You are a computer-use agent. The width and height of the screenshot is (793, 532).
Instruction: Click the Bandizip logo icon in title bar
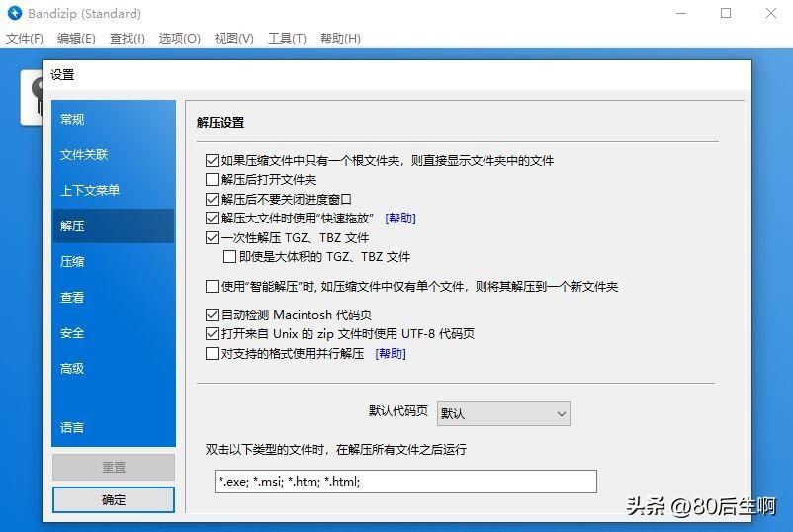15,13
